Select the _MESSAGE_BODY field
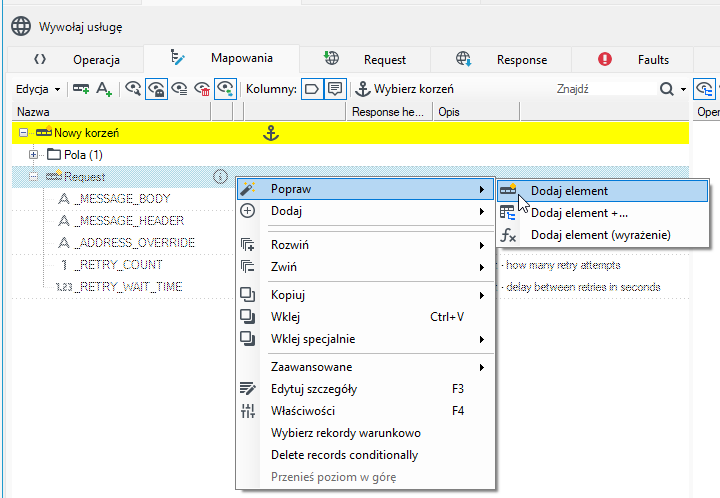 click(x=114, y=199)
